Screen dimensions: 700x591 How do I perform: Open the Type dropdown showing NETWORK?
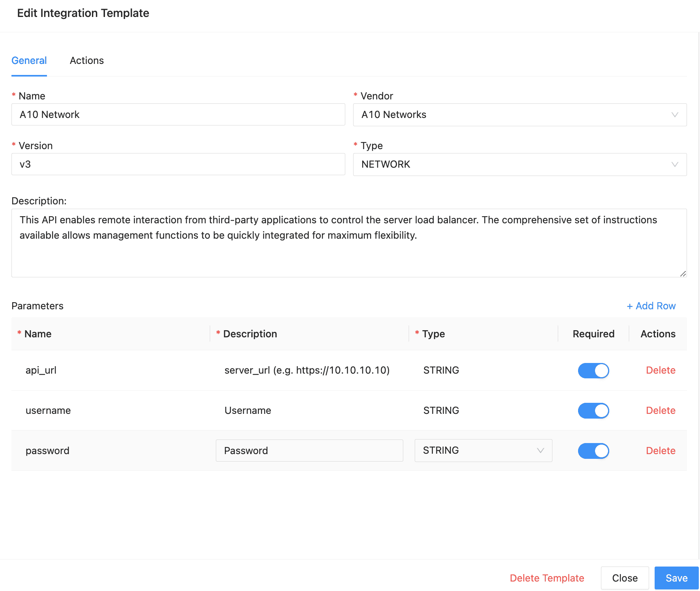(519, 165)
